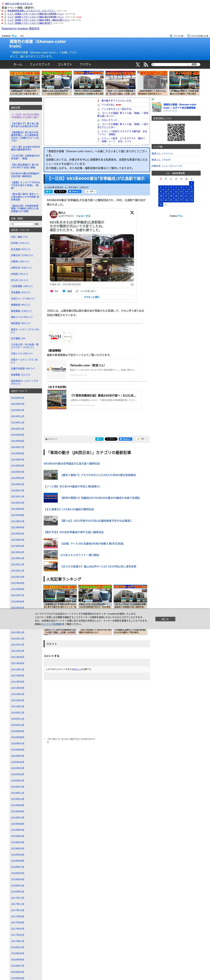Open Tetsudo.com link card

[94, 369]
